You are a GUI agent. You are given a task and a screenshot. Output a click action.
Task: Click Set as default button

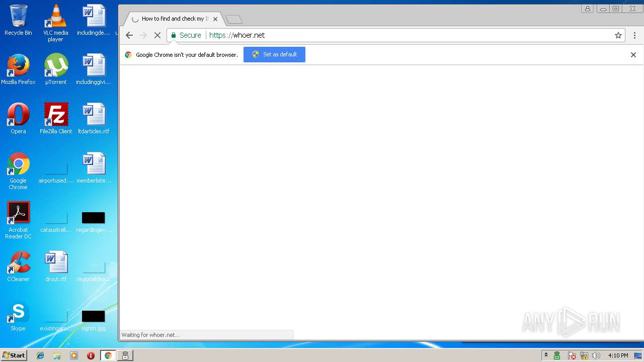pos(274,54)
